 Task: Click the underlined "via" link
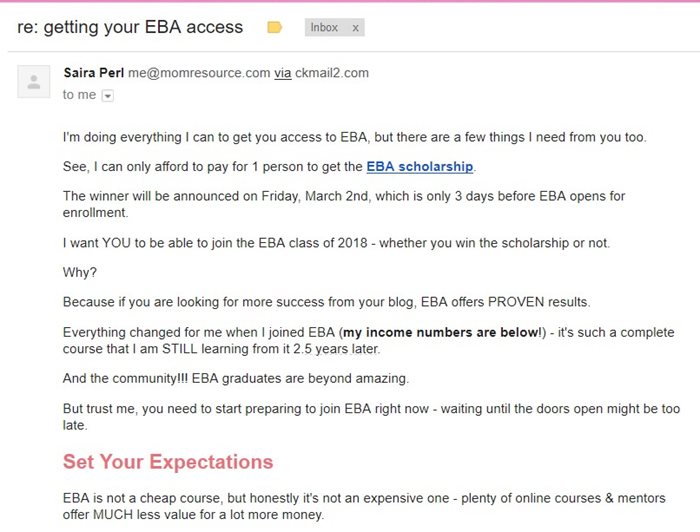[284, 73]
